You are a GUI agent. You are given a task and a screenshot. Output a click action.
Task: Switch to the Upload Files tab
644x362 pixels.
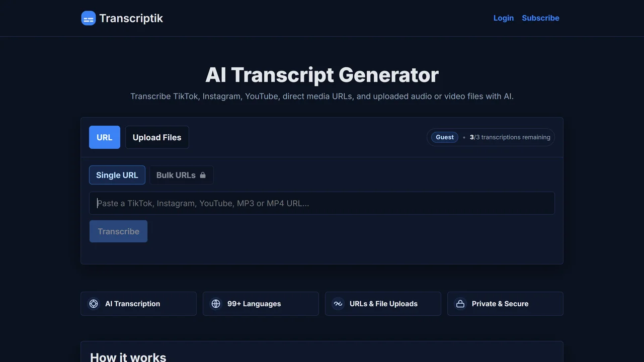(x=157, y=137)
